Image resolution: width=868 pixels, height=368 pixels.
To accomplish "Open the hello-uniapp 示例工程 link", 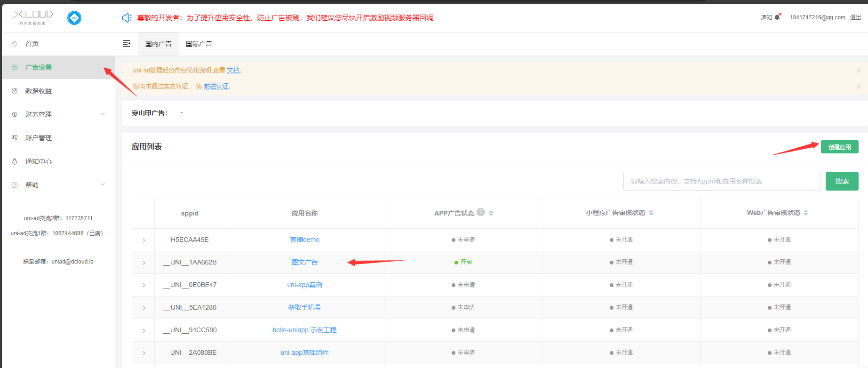I will pos(304,330).
